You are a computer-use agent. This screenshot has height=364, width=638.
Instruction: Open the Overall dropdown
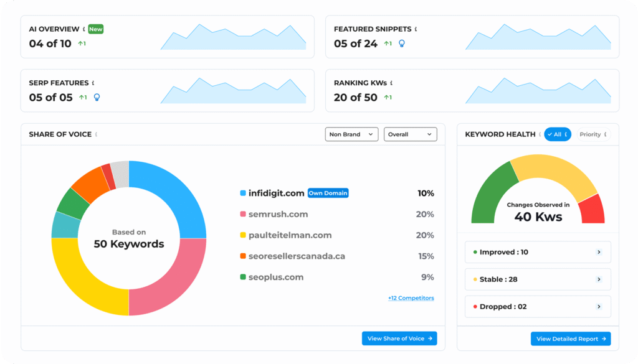coord(410,134)
